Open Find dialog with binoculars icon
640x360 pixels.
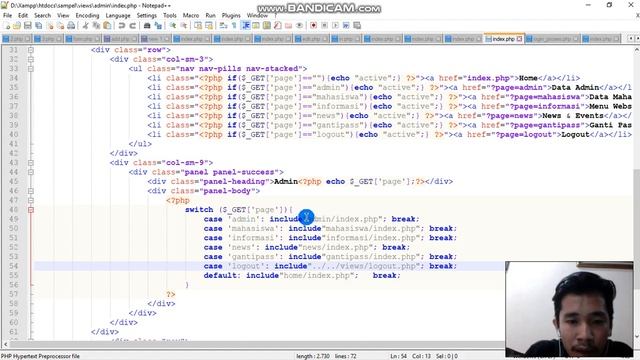coord(147,25)
